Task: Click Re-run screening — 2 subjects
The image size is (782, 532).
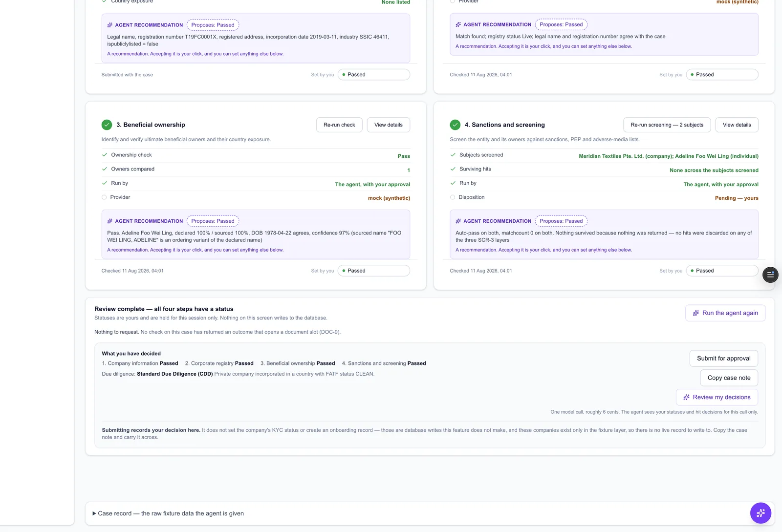Action: [667, 125]
